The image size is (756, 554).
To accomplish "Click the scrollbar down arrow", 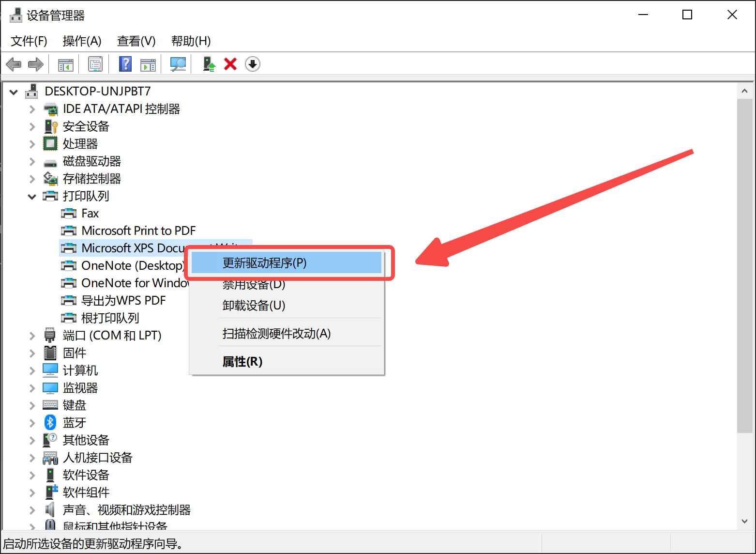I will [745, 522].
